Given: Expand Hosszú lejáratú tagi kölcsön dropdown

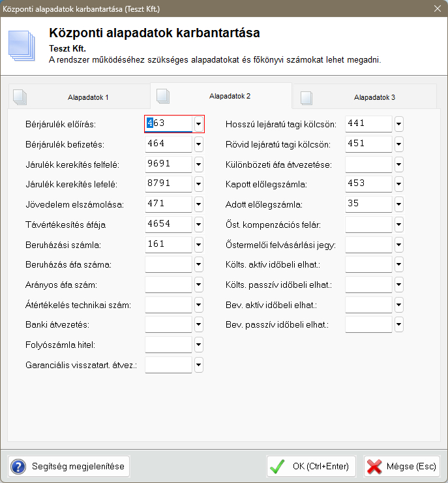Looking at the screenshot, I should (x=398, y=124).
